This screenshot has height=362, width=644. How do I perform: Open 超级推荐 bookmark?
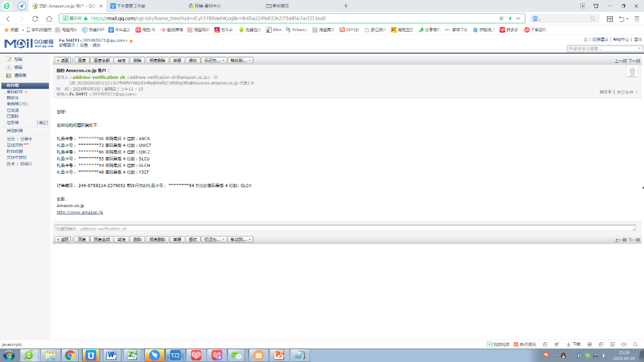coord(172,29)
